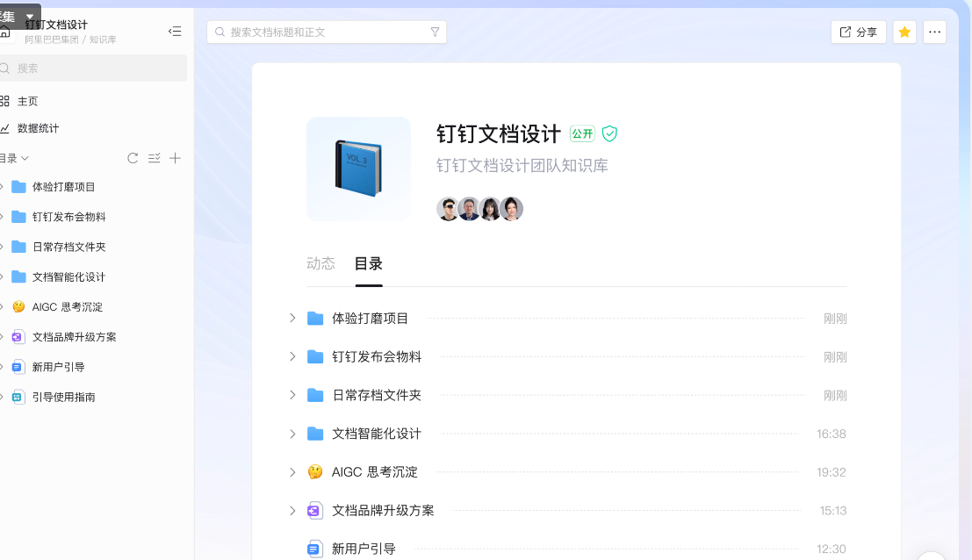Viewport: 972px width, 560px height.
Task: Click the 12:30 timestamp
Action: point(832,549)
